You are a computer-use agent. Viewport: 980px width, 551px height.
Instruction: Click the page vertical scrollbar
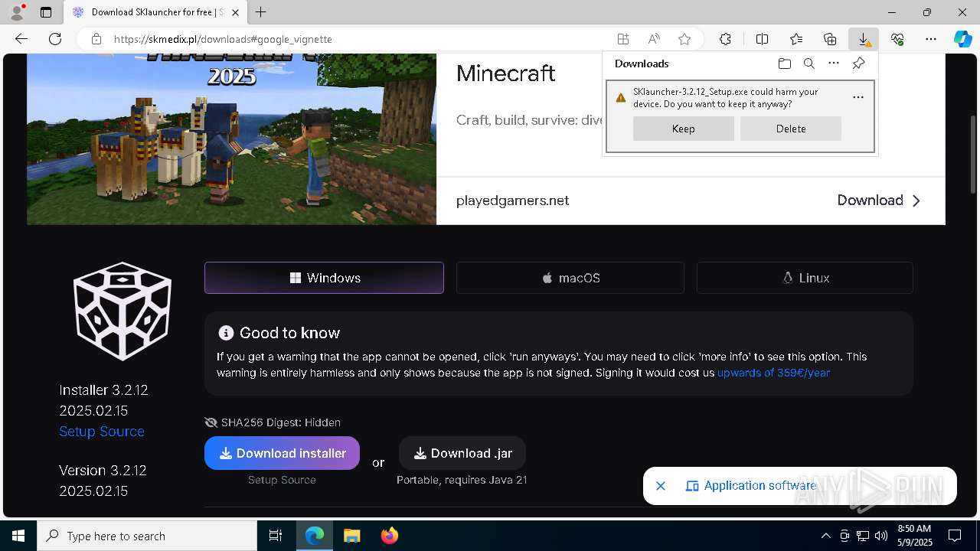973,153
